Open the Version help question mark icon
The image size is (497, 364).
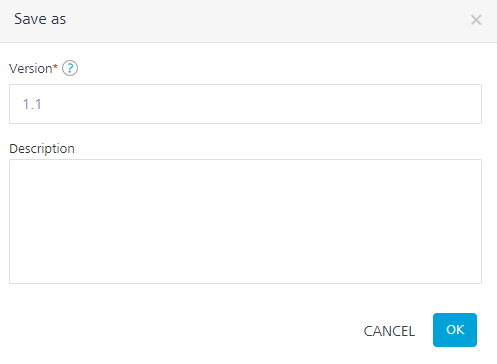(70, 68)
